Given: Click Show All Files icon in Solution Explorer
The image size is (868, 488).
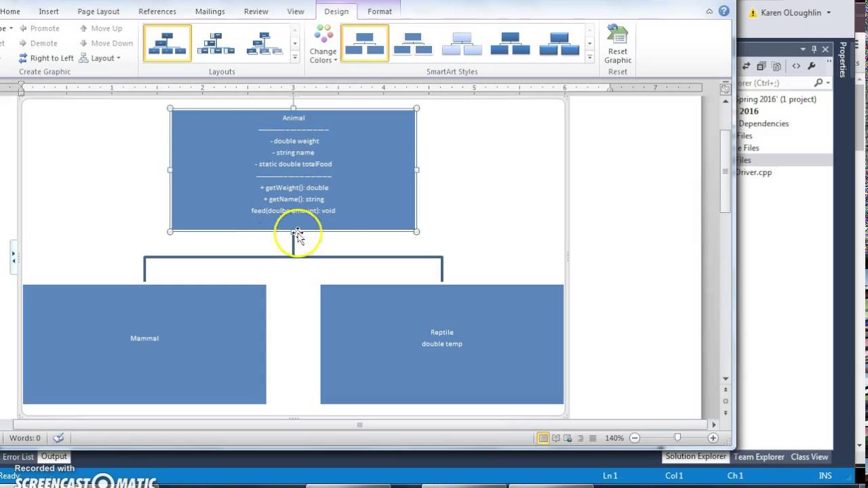Looking at the screenshot, I should click(x=776, y=66).
